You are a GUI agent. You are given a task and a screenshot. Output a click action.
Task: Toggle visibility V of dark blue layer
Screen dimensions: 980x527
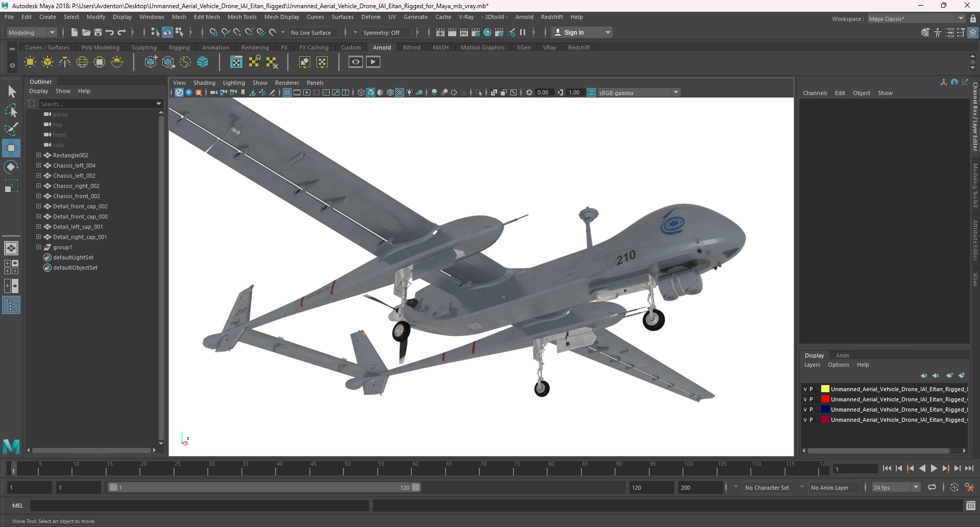(x=805, y=410)
